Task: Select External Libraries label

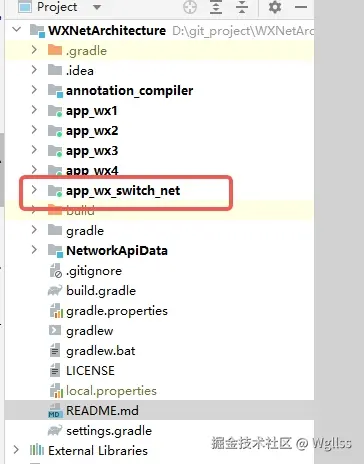Action: point(98,451)
